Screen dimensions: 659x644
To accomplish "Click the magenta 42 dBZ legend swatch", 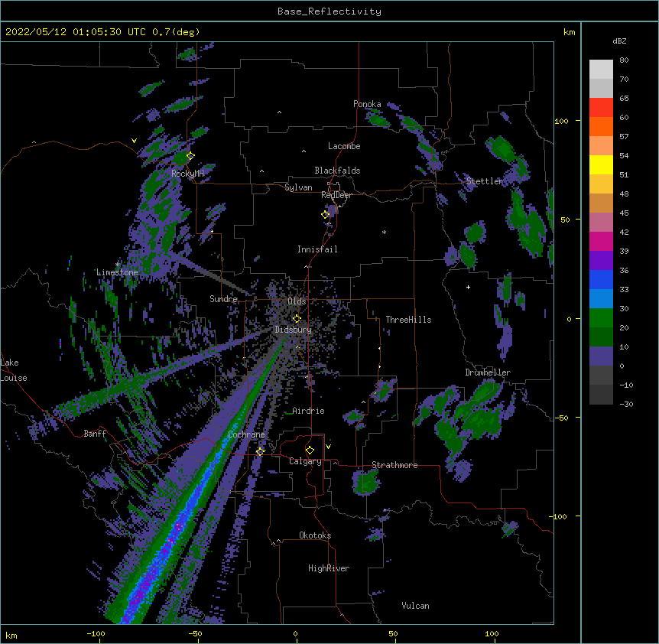I will (x=601, y=241).
